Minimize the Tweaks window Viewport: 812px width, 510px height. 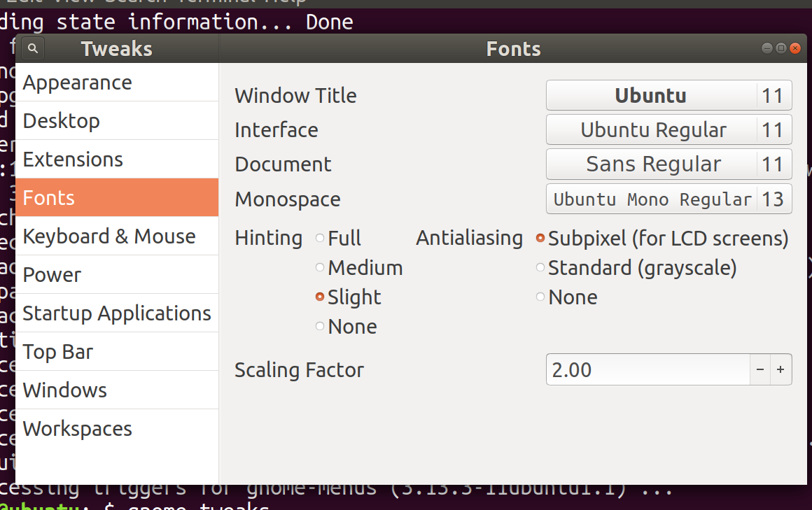pos(769,48)
